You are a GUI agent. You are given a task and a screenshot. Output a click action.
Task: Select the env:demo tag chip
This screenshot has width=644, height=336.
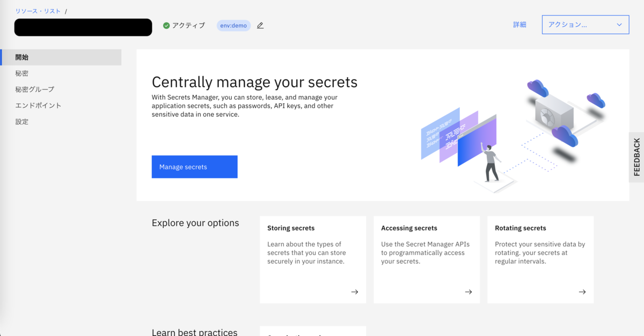click(233, 25)
